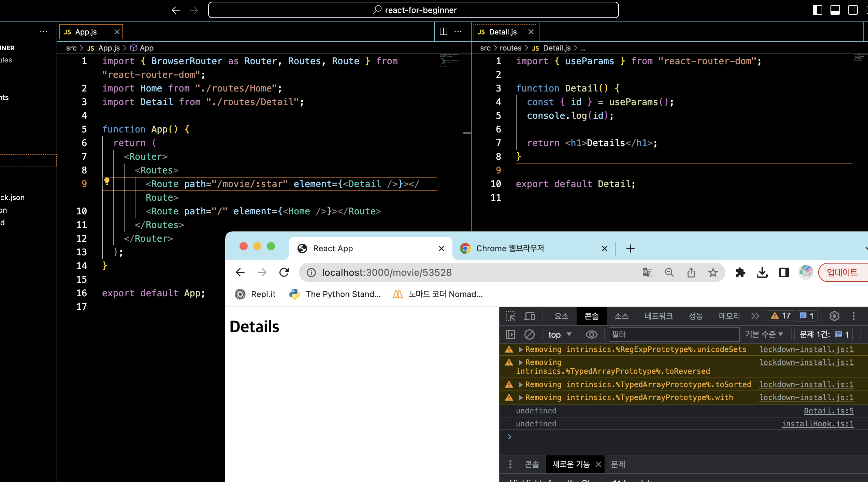
Task: Bookmark this page with the star icon
Action: point(713,272)
